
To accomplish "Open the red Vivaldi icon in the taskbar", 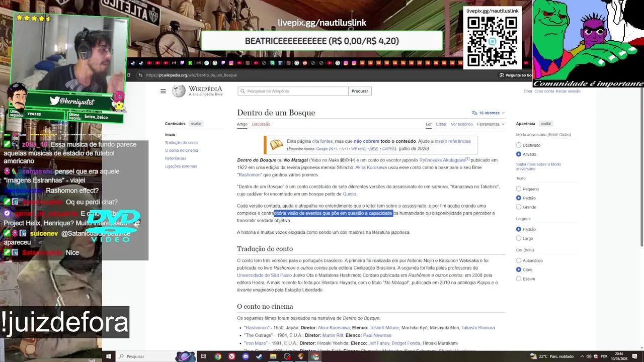I will pyautogui.click(x=231, y=356).
